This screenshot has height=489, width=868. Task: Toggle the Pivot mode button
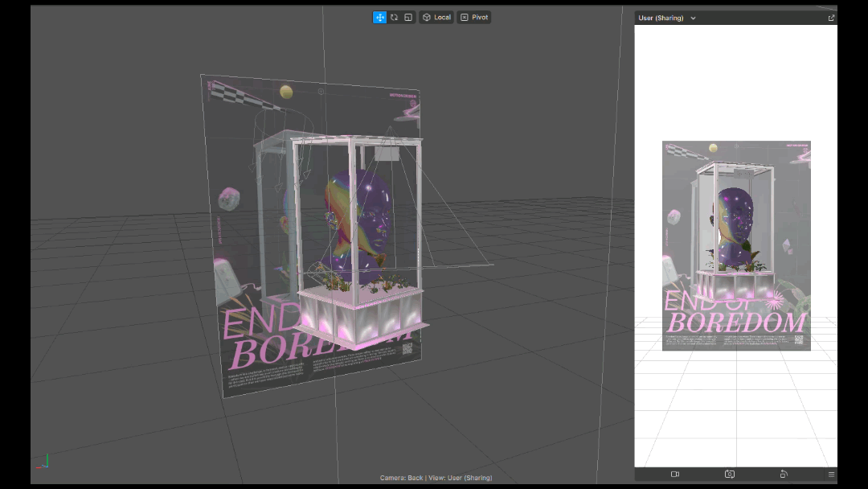click(x=474, y=18)
